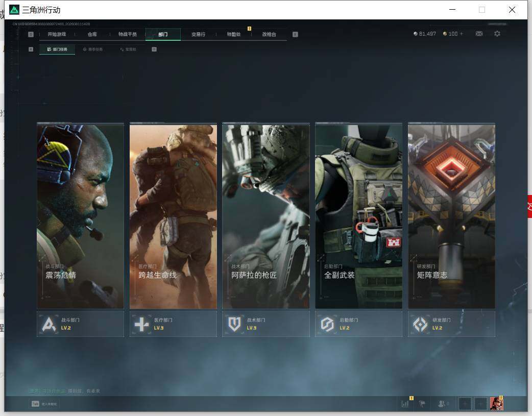Image resolution: width=532 pixels, height=416 pixels.
Task: Click the gold coin icon beside 100
Action: (445, 34)
